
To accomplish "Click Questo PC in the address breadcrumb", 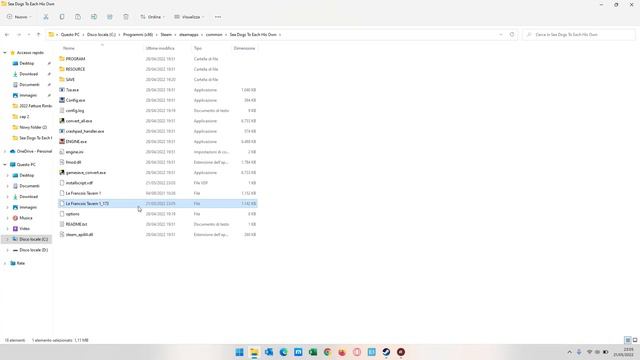I will [70, 35].
